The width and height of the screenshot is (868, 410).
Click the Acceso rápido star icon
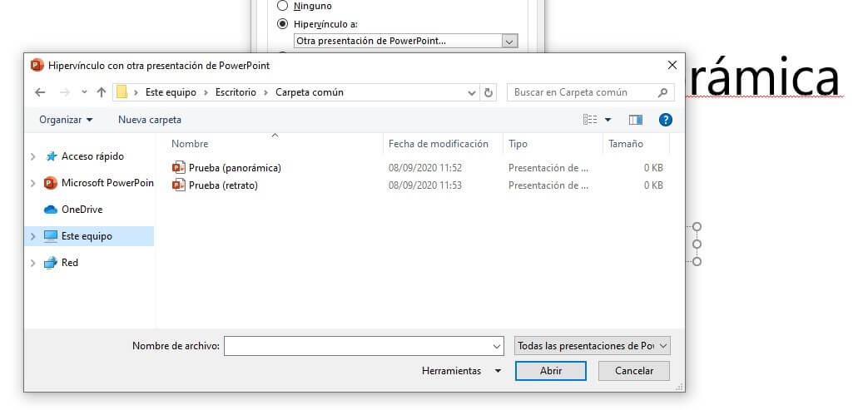point(52,156)
